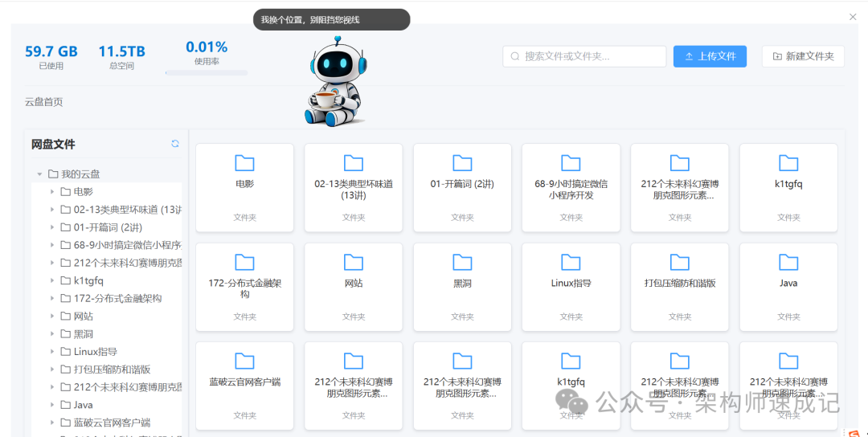Click folder icon beside 蓝破云官网客户端 in tree
The image size is (868, 437).
click(65, 422)
